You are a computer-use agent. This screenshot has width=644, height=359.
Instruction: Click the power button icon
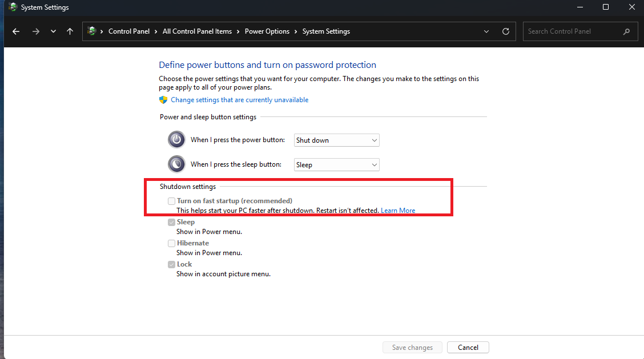[x=176, y=140]
